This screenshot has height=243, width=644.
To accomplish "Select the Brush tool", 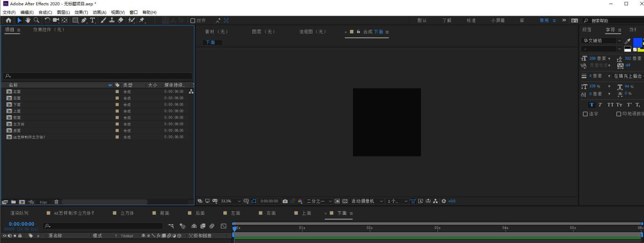I will pyautogui.click(x=103, y=20).
